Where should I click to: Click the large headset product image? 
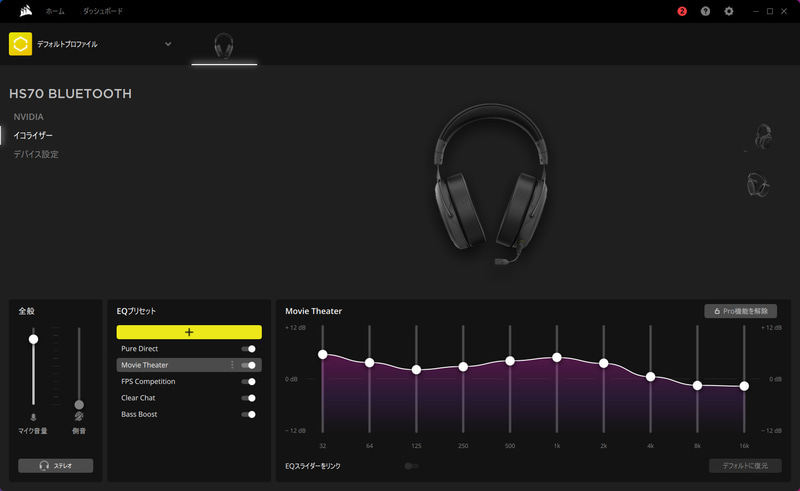coord(491,185)
